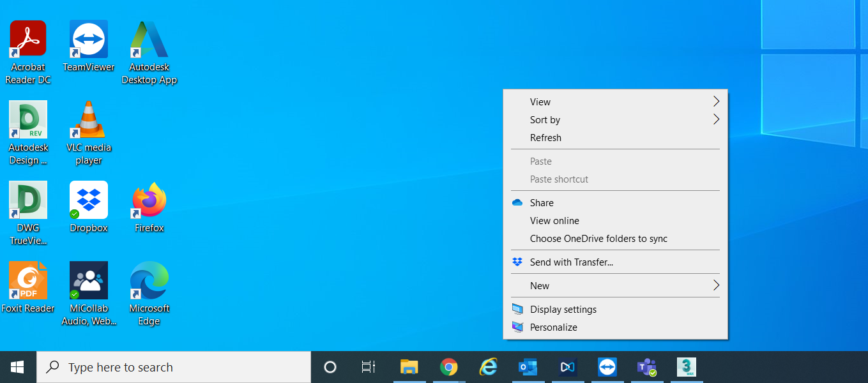Select the Autodesk Design Review icon
The height and width of the screenshot is (383, 868).
coord(27,133)
